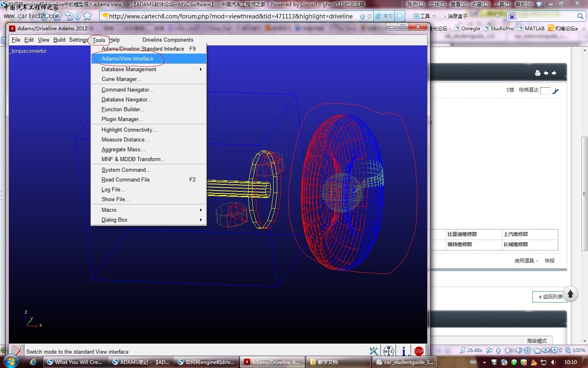This screenshot has width=588, height=368.
Task: Expand the bookmarks bar overflow chevron
Action: pyautogui.click(x=584, y=28)
